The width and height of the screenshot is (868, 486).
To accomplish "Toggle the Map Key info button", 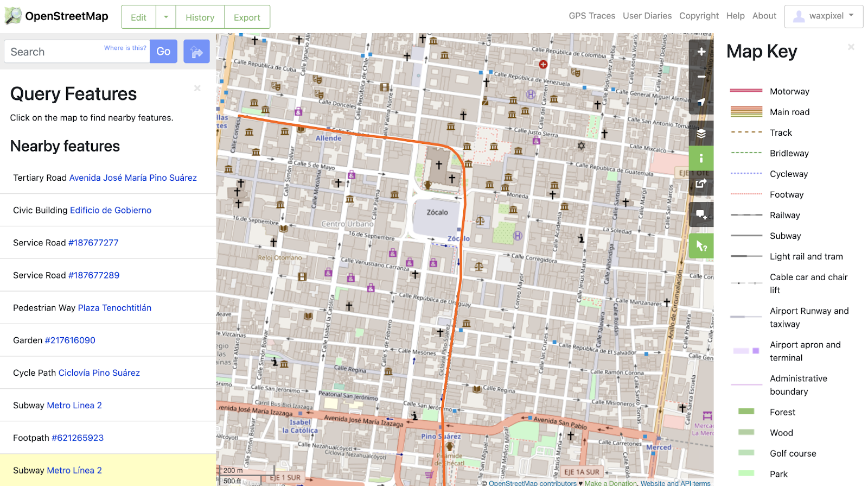I will pyautogui.click(x=701, y=158).
